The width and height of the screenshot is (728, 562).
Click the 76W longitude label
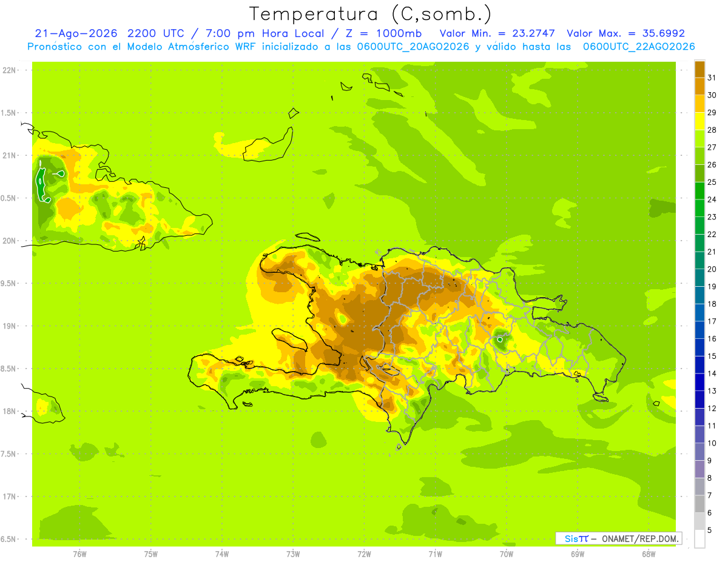click(x=79, y=554)
